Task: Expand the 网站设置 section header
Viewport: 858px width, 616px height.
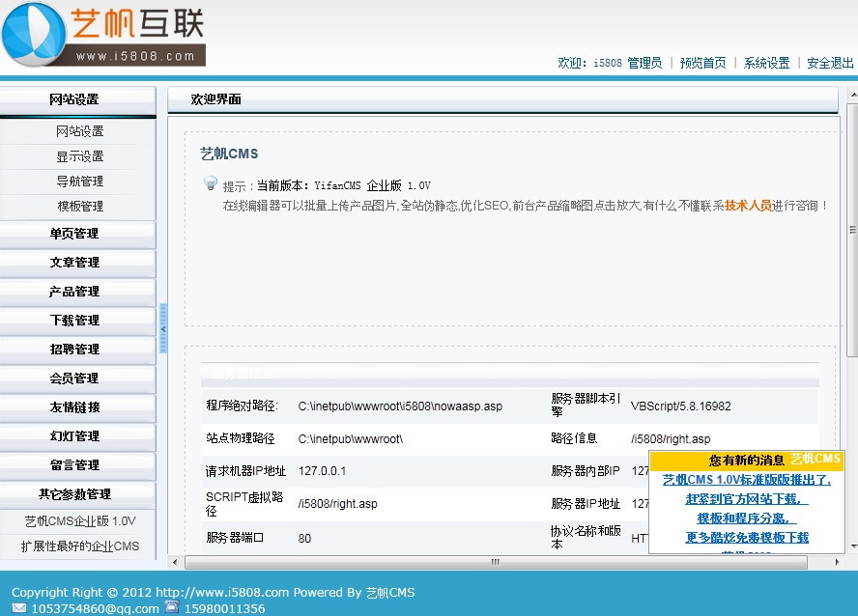Action: coord(77,100)
